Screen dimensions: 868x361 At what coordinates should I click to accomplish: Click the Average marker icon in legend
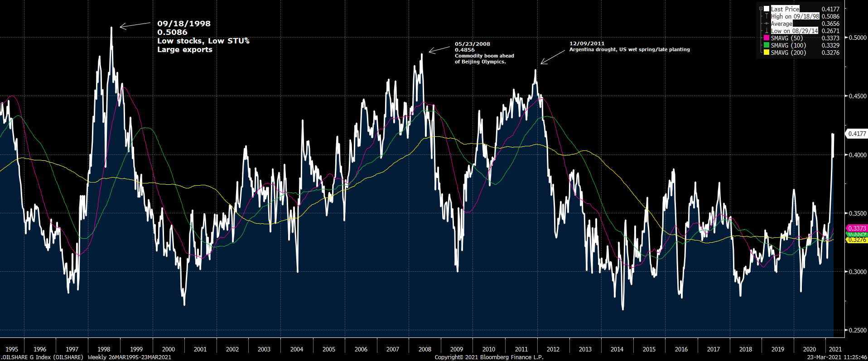(x=767, y=24)
